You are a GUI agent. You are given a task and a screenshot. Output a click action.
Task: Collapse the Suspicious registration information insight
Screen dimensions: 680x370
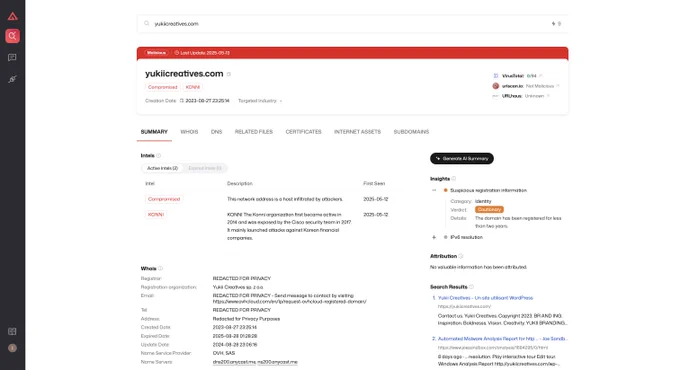point(434,190)
